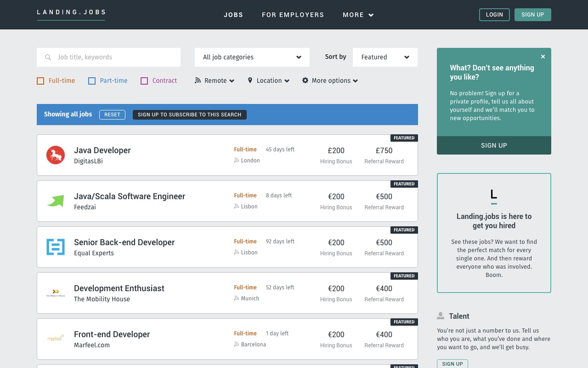Viewport: 588px width, 368px height.
Task: Go to Jobs in the top navigation
Action: point(233,15)
